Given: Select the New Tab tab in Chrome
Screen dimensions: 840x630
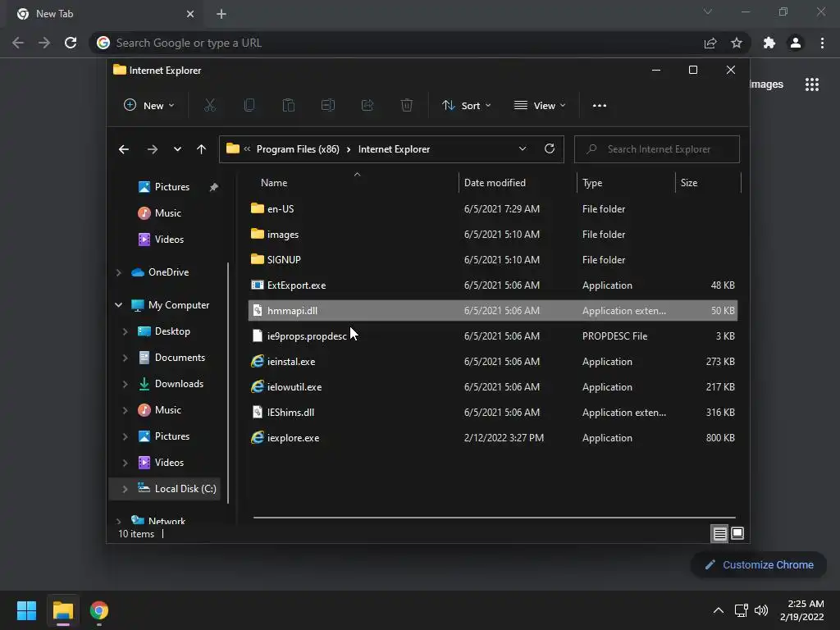Looking at the screenshot, I should [105, 14].
